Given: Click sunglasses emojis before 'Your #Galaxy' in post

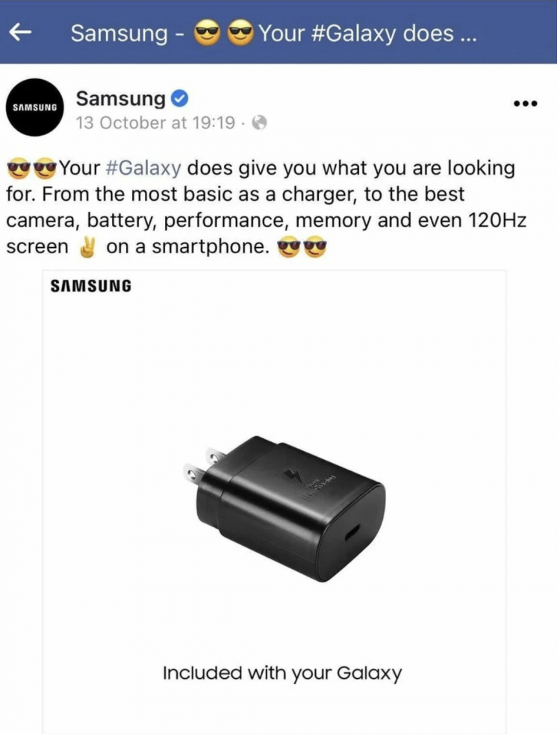Looking at the screenshot, I should [32, 169].
